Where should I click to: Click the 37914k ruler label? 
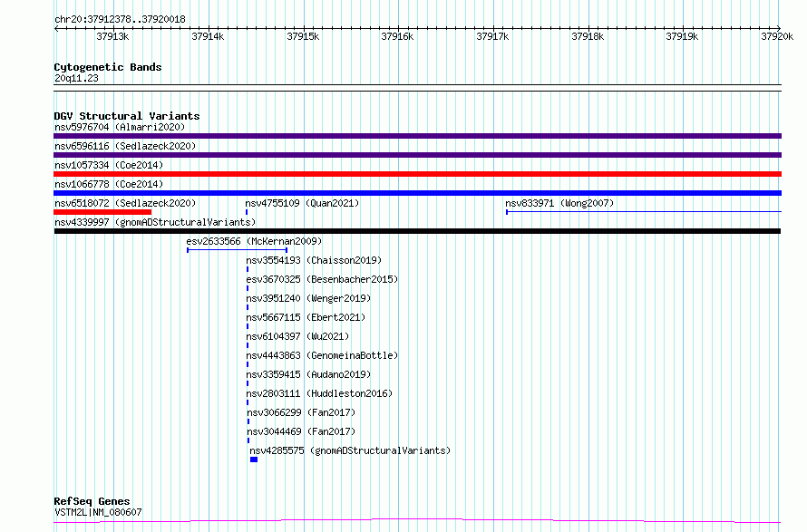208,36
